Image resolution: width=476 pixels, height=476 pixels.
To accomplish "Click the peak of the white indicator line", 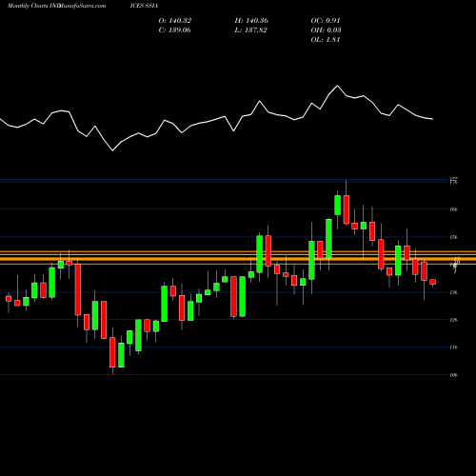I will [x=337, y=86].
